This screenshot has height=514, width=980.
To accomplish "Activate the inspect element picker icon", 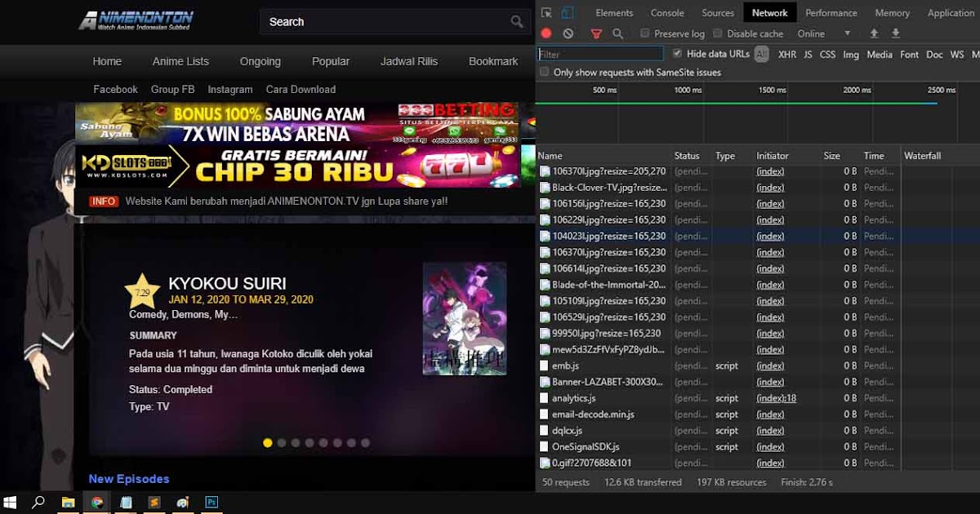I will tap(546, 13).
